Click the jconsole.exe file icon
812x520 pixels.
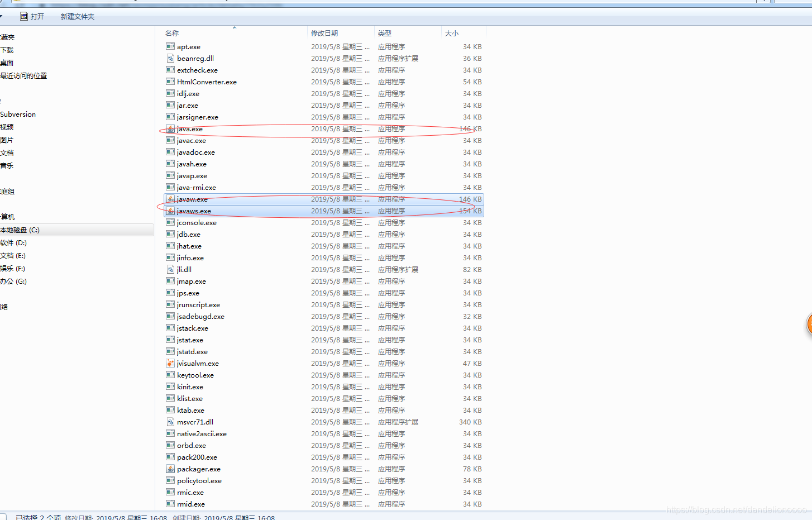coord(170,222)
